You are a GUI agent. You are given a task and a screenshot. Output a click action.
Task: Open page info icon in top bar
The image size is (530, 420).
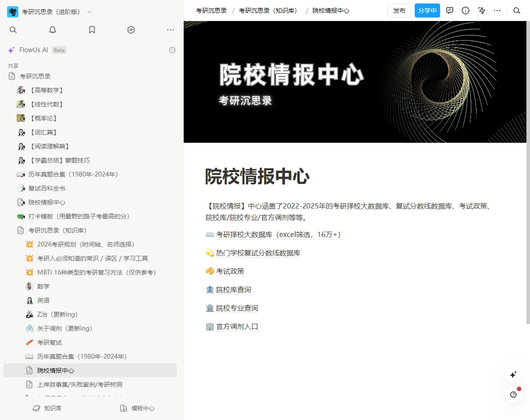pos(466,11)
